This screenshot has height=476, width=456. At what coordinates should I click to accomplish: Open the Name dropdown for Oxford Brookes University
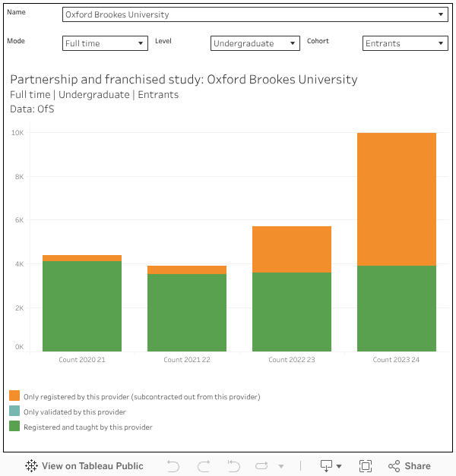coord(255,14)
